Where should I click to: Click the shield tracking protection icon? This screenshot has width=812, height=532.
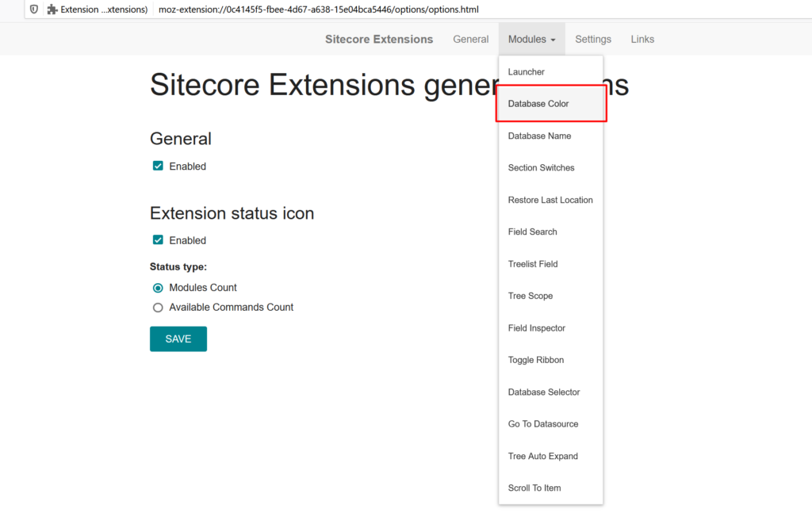coord(33,10)
